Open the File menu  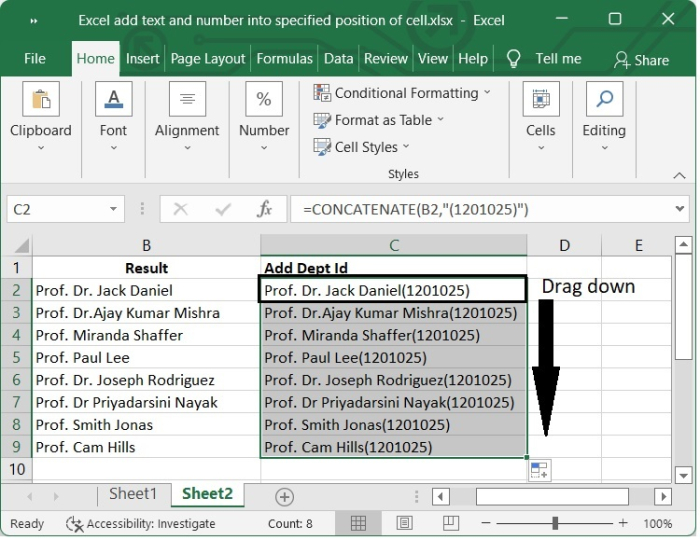[x=35, y=59]
